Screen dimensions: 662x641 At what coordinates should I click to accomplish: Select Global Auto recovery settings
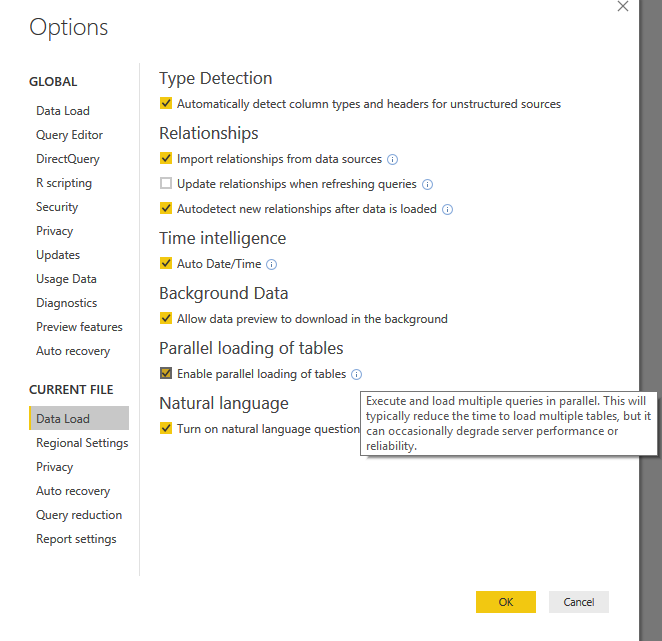(73, 351)
